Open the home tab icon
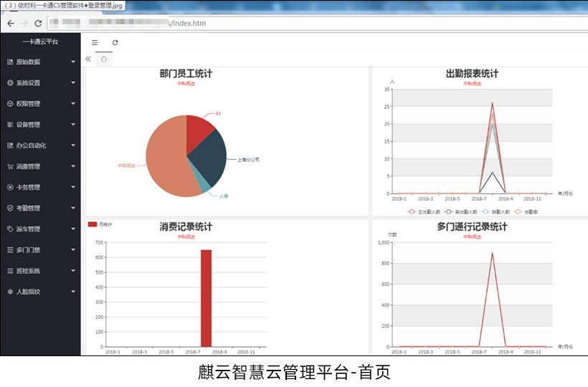Viewport: 588px width, 387px height. pos(104,59)
